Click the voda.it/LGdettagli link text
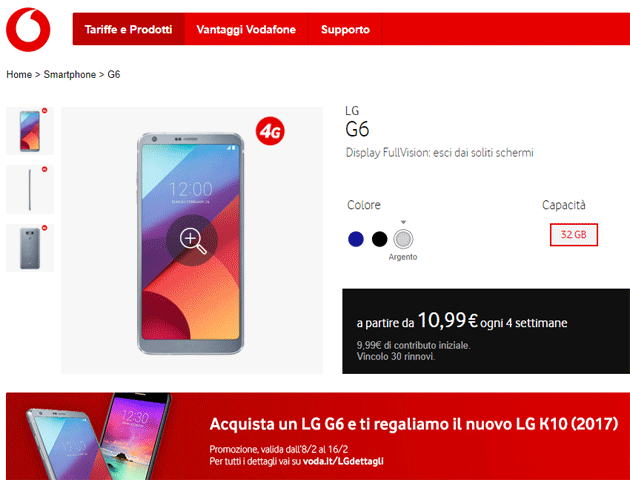 [x=343, y=461]
